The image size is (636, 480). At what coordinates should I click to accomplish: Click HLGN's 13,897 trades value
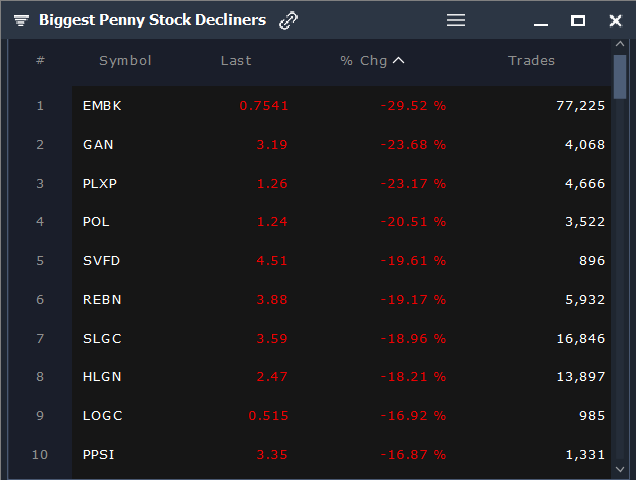(x=581, y=377)
